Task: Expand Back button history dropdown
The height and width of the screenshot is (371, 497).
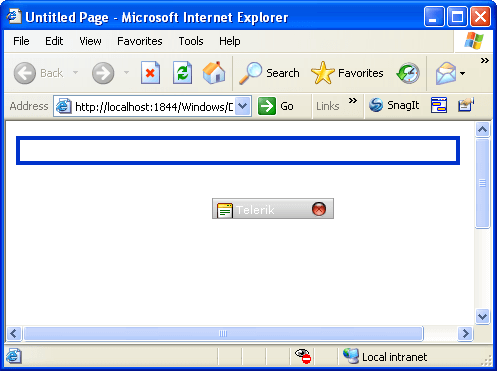Action: 76,72
